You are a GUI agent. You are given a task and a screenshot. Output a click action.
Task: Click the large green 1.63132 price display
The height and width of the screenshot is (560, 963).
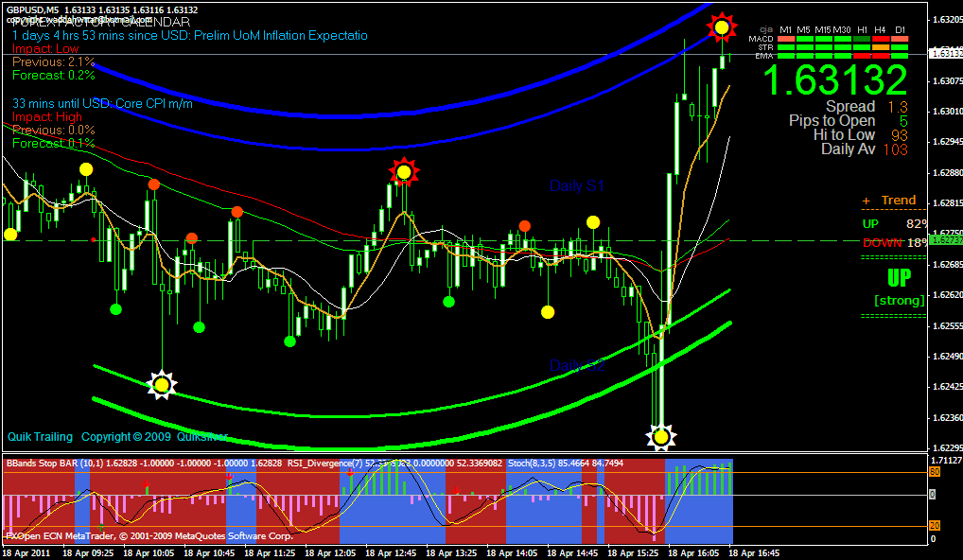click(x=835, y=80)
